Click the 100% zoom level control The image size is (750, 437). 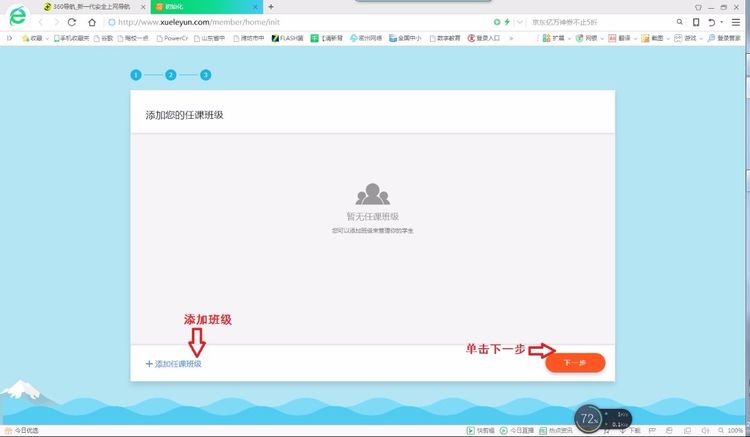coord(734,431)
